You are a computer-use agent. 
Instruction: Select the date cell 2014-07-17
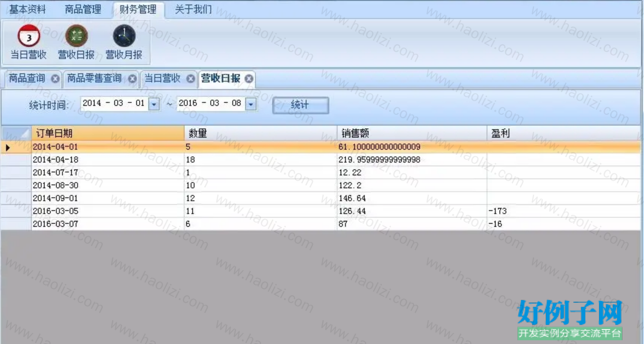[x=108, y=172]
